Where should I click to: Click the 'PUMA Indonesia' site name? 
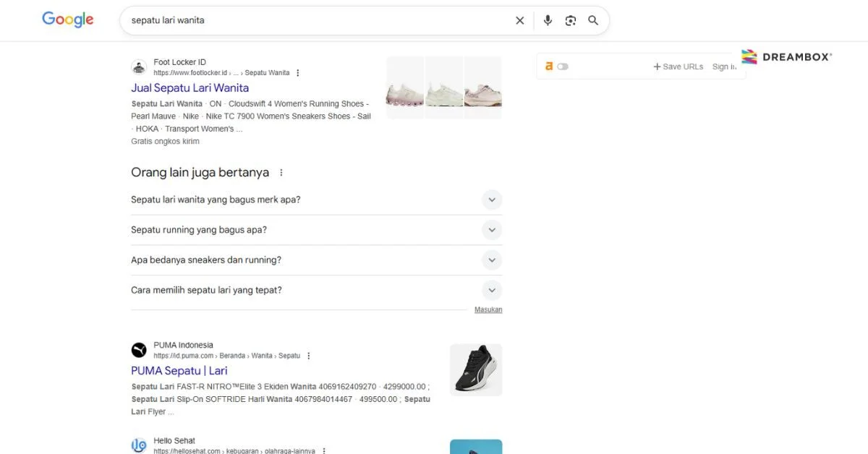(x=183, y=345)
